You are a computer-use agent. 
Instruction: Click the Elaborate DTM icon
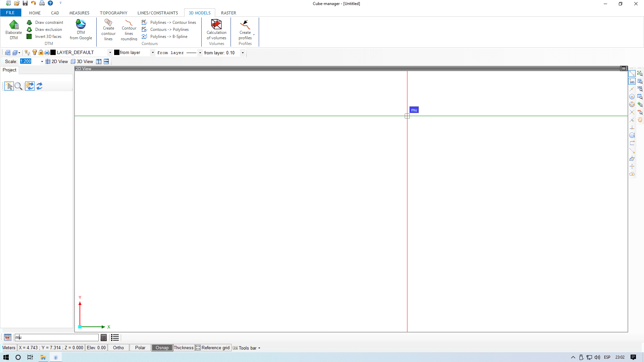click(13, 25)
